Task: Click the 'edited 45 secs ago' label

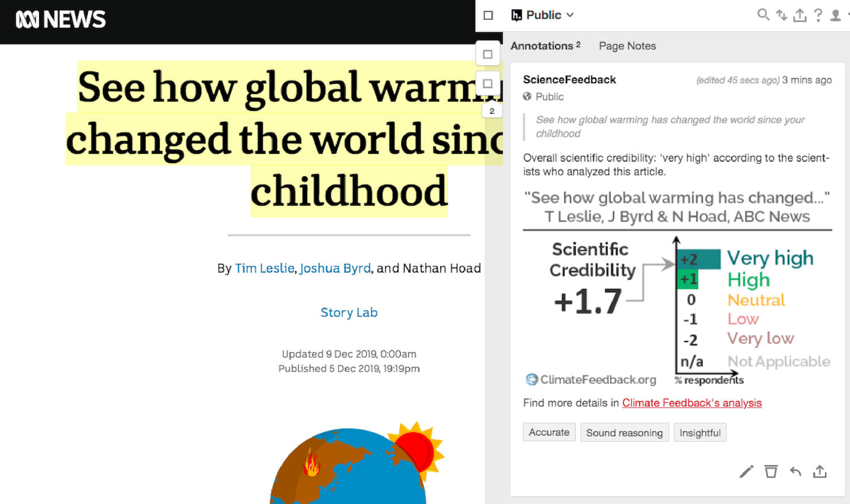Action: [738, 80]
